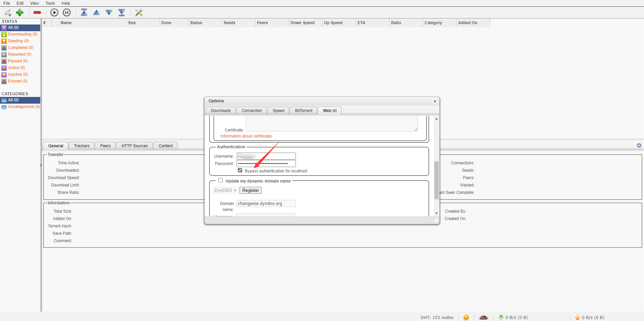The height and width of the screenshot is (321, 644).
Task: Open Information about certificates link
Action: (x=246, y=136)
